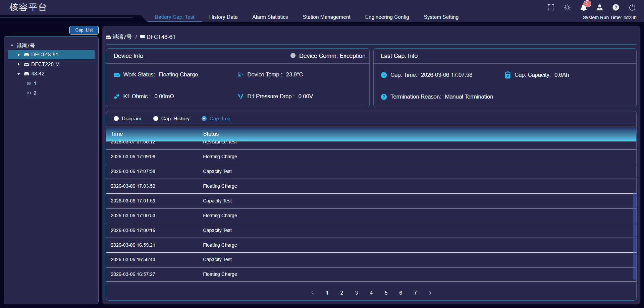Open the Station Management tab
The width and height of the screenshot is (644, 308).
pos(326,17)
